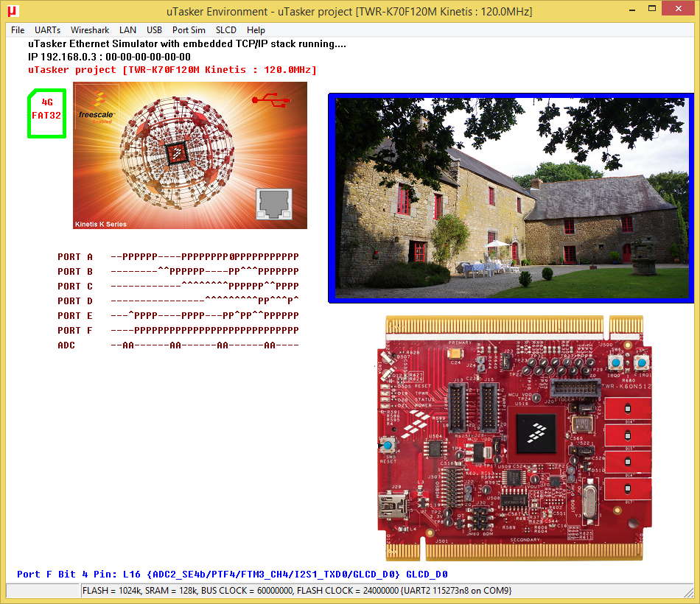Open the Port Sim menu
Screen dimensions: 700x604
pyautogui.click(x=189, y=30)
